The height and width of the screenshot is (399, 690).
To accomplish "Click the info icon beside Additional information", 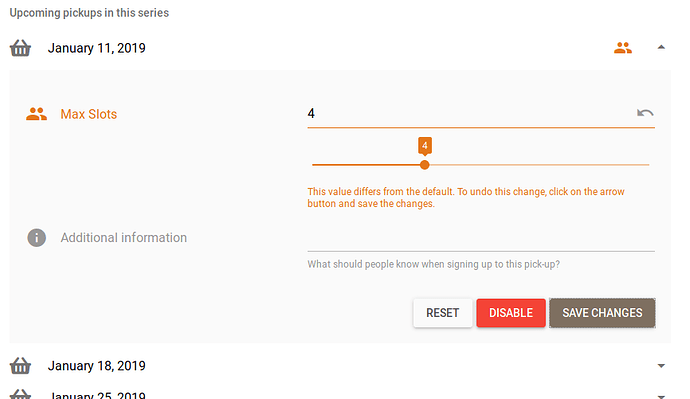I will tap(37, 238).
